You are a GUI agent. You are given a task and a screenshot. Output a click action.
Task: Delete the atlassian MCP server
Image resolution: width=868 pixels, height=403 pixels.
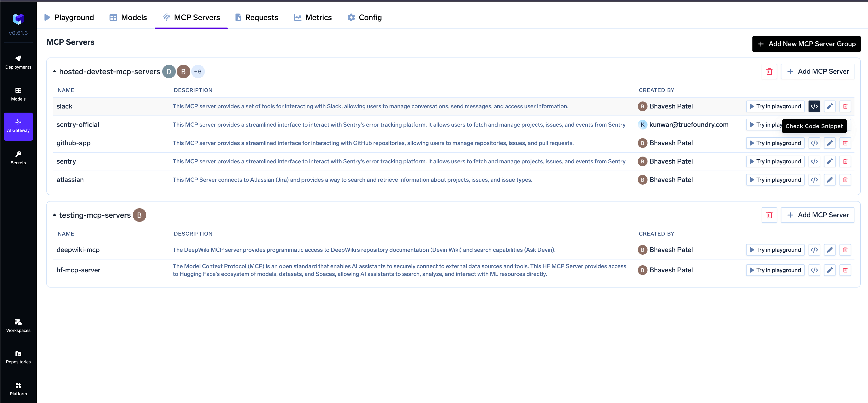(x=845, y=180)
